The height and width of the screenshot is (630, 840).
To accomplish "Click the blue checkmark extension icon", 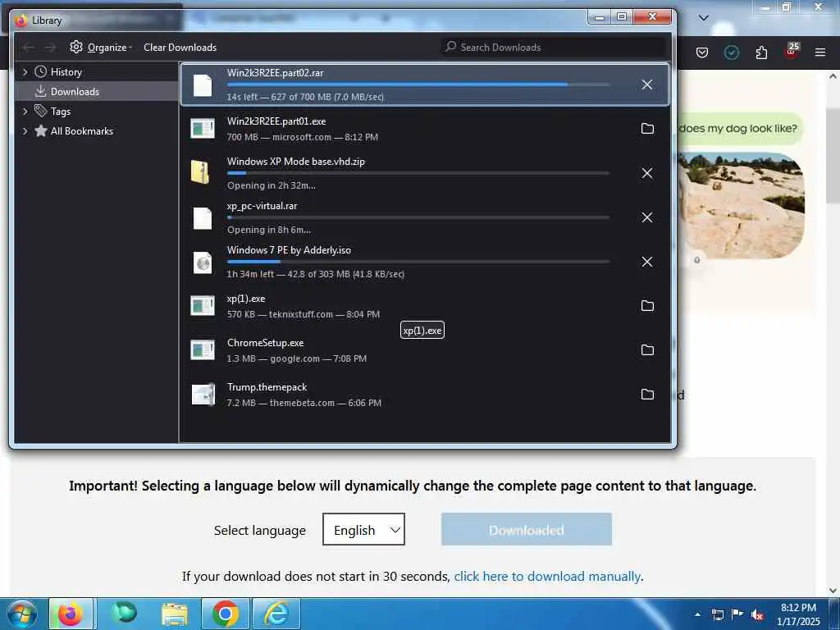I will 732,52.
